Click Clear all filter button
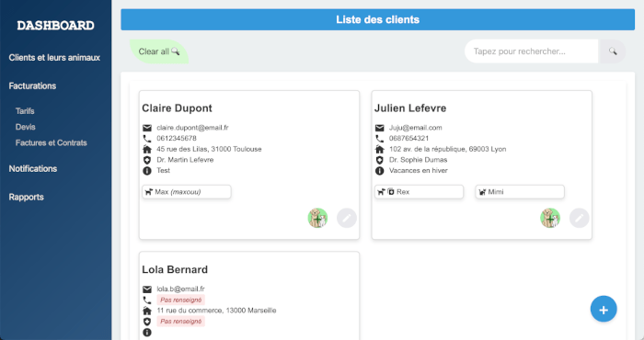Screen dimensions: 644x340 coord(159,51)
